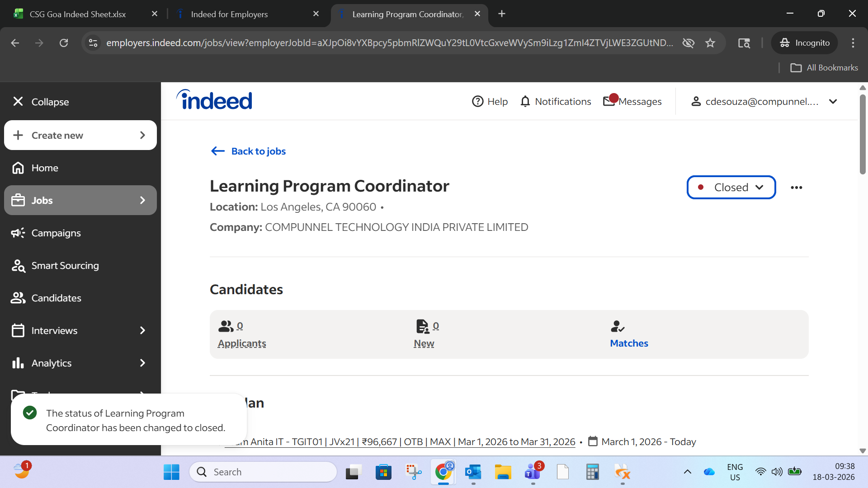This screenshot has height=488, width=868.
Task: Open Messages envelope icon
Action: [609, 101]
